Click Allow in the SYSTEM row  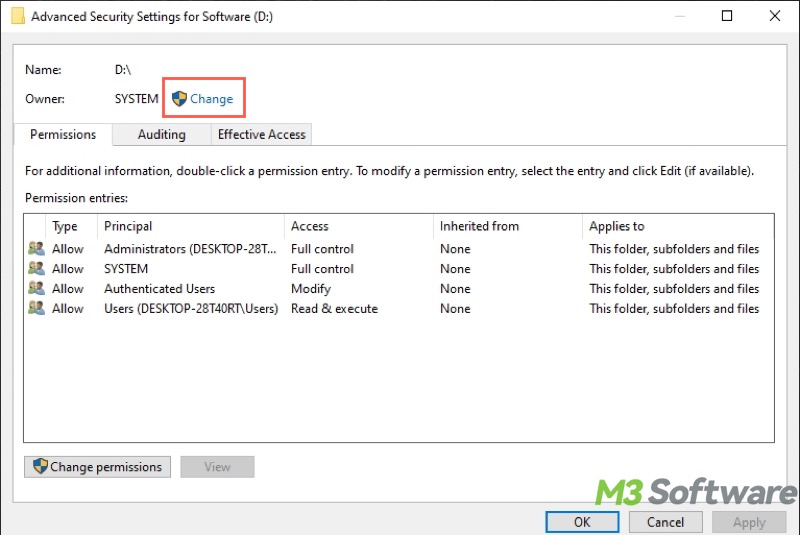[68, 269]
